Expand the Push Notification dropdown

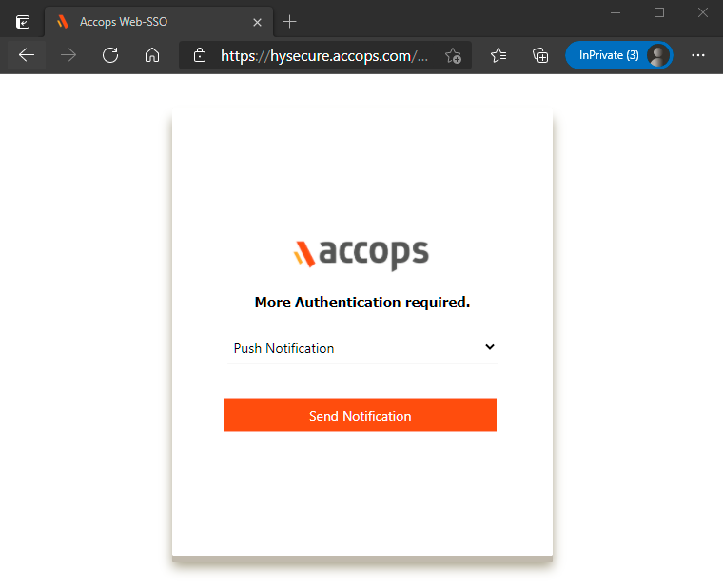(x=361, y=348)
